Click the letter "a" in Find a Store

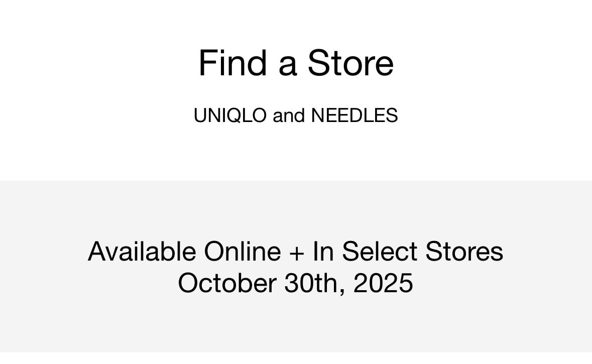pyautogui.click(x=287, y=65)
